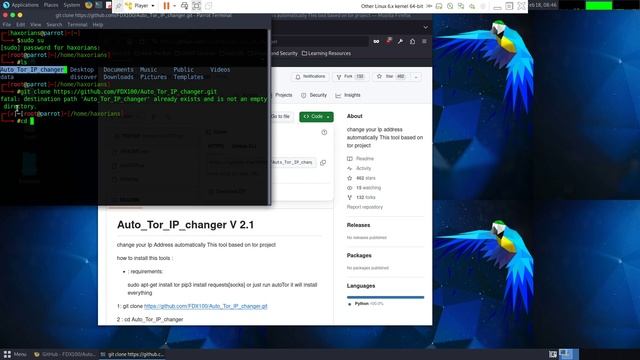This screenshot has width=640, height=360.
Task: Pause the virtual machine in VMware toolbar
Action: 167,6
